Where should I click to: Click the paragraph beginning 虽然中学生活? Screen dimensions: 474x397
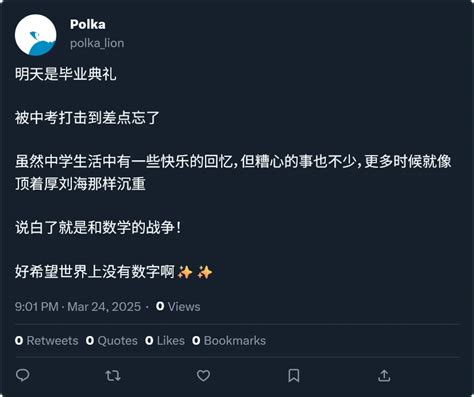coord(233,173)
